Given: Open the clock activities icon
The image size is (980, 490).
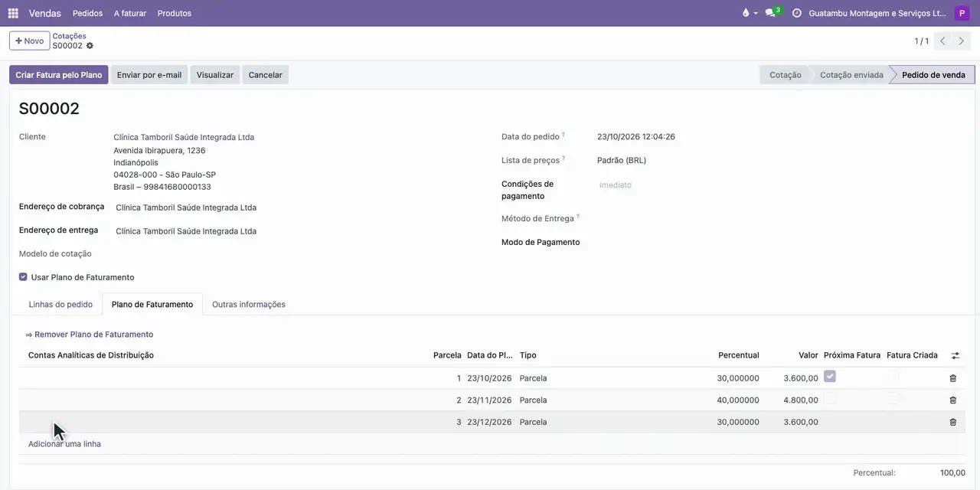Looking at the screenshot, I should (x=796, y=13).
